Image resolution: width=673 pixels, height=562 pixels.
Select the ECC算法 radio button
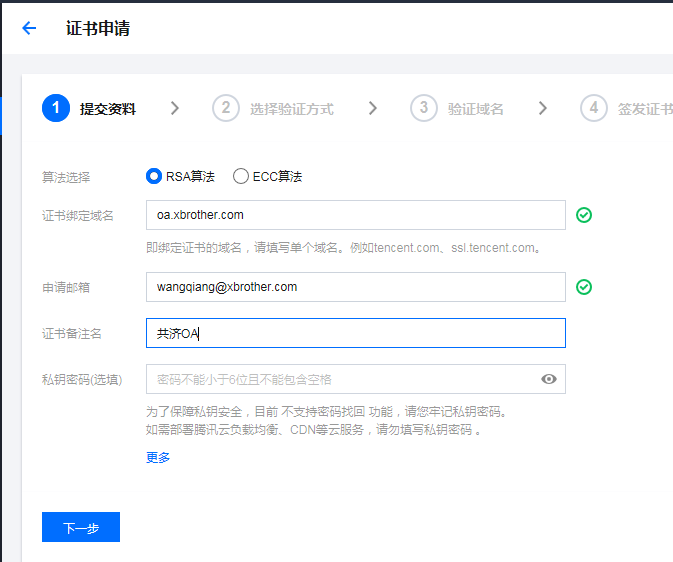(x=241, y=176)
